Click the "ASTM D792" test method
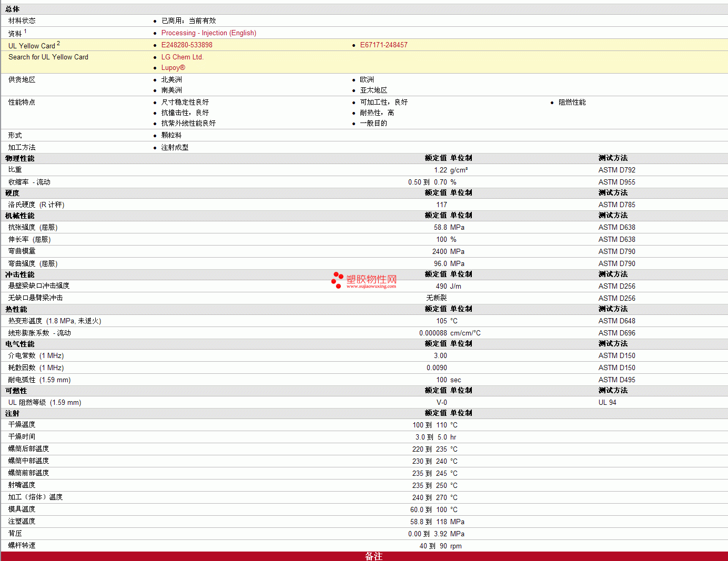 [x=617, y=170]
